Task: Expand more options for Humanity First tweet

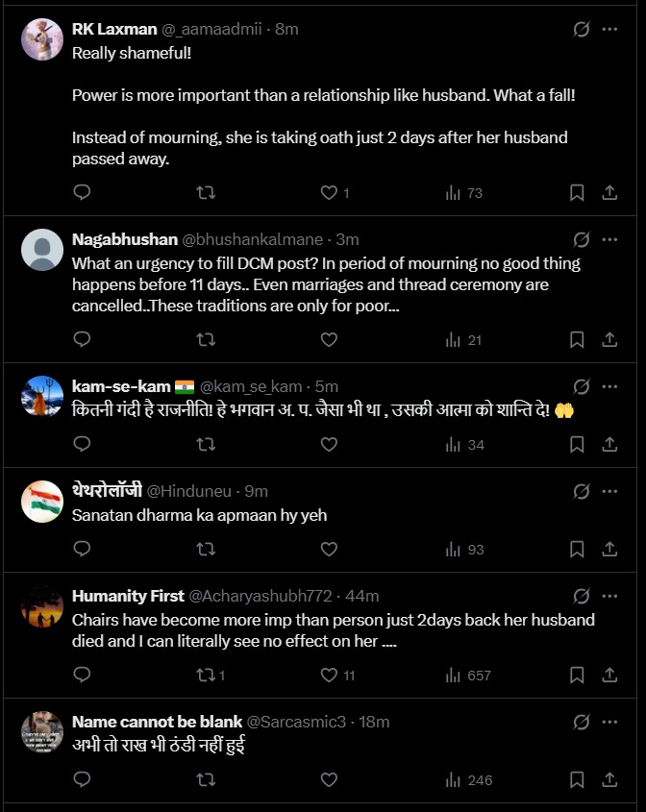Action: [609, 596]
